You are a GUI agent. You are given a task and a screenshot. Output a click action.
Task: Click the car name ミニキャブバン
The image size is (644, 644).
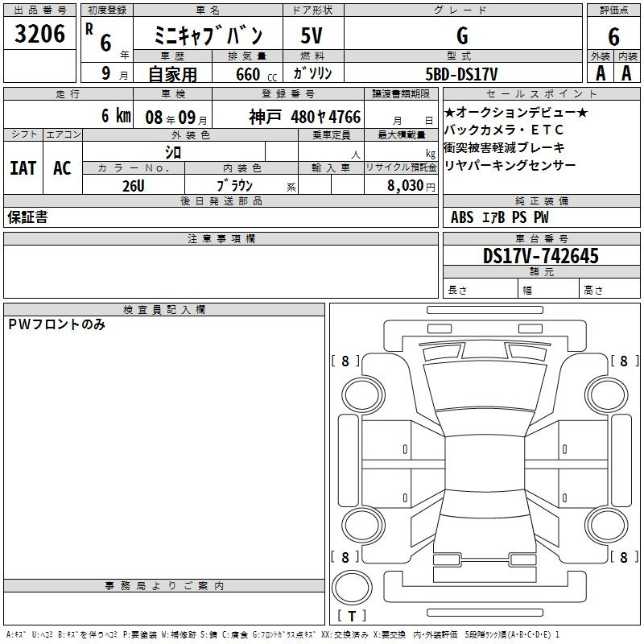click(208, 35)
